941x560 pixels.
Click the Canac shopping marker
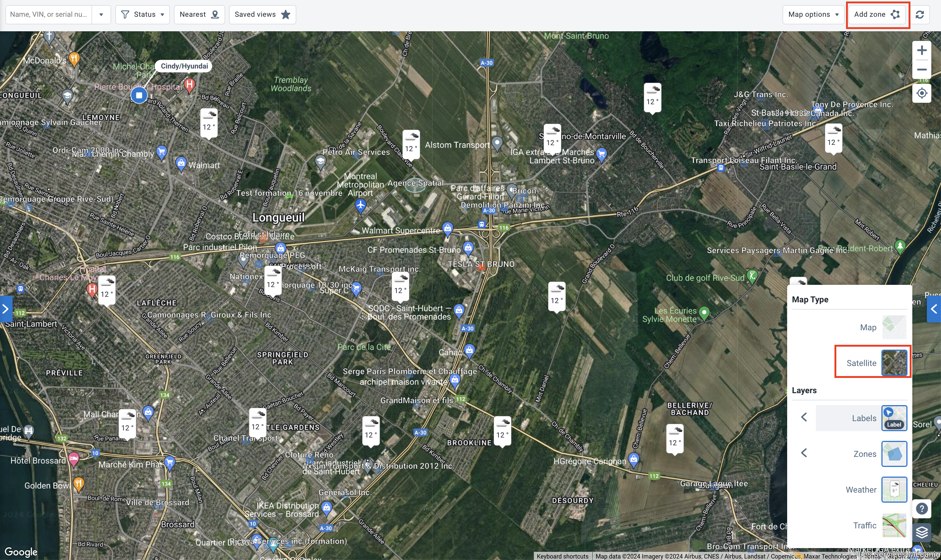[x=469, y=351]
